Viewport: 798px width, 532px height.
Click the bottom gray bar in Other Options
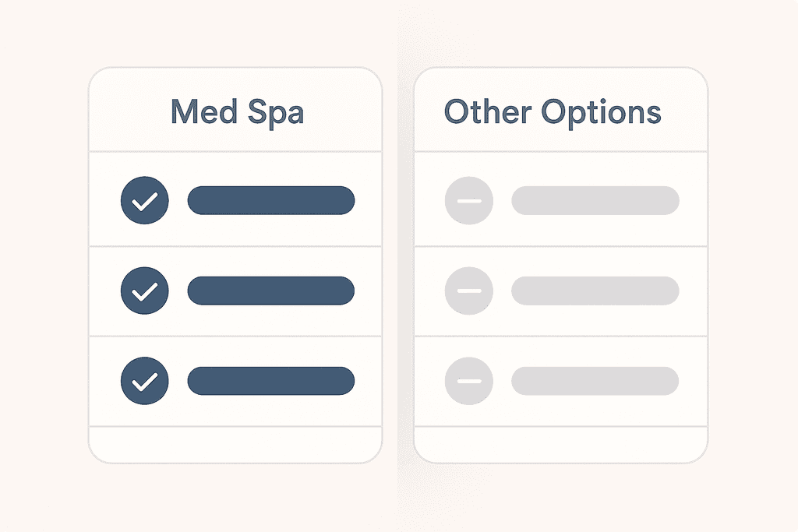595,381
